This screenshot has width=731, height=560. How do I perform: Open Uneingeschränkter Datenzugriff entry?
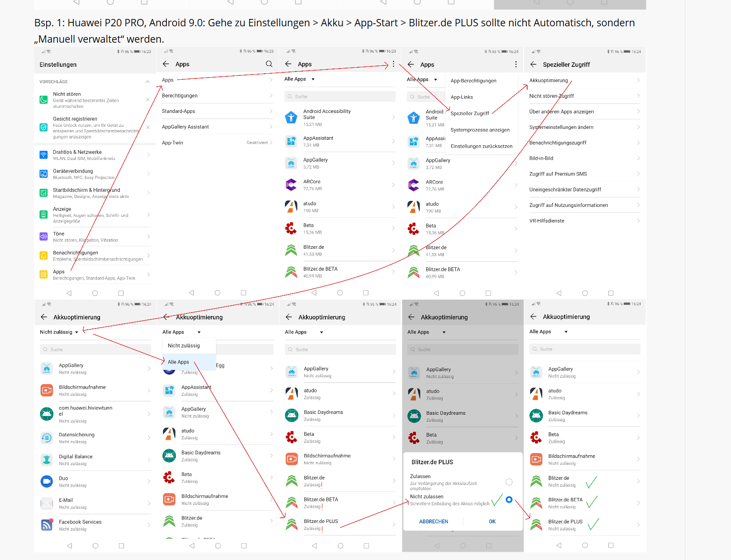585,189
